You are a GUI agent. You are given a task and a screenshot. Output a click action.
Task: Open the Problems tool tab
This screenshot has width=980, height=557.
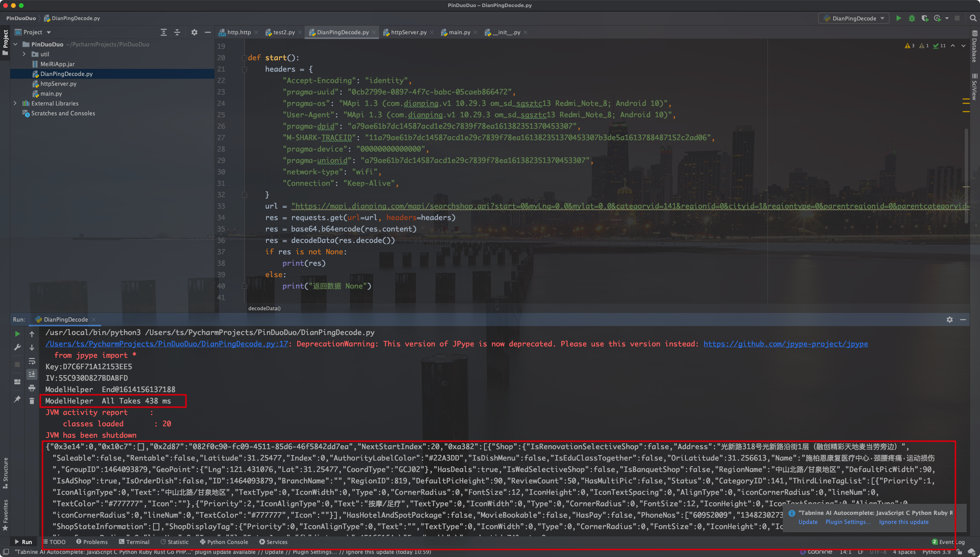[92, 542]
